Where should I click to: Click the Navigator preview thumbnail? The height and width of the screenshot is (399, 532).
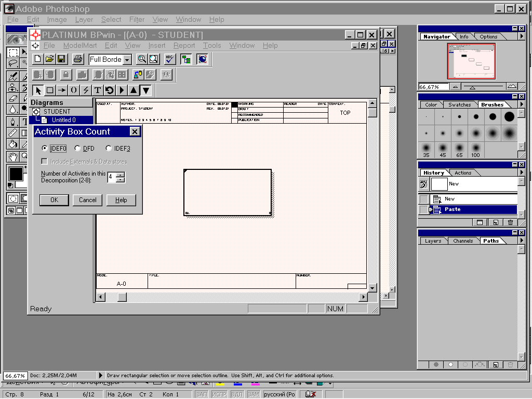[x=471, y=61]
